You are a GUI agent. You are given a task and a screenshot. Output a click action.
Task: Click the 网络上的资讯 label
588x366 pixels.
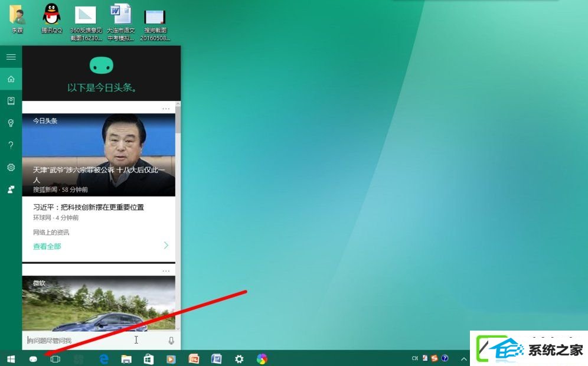[x=51, y=233]
